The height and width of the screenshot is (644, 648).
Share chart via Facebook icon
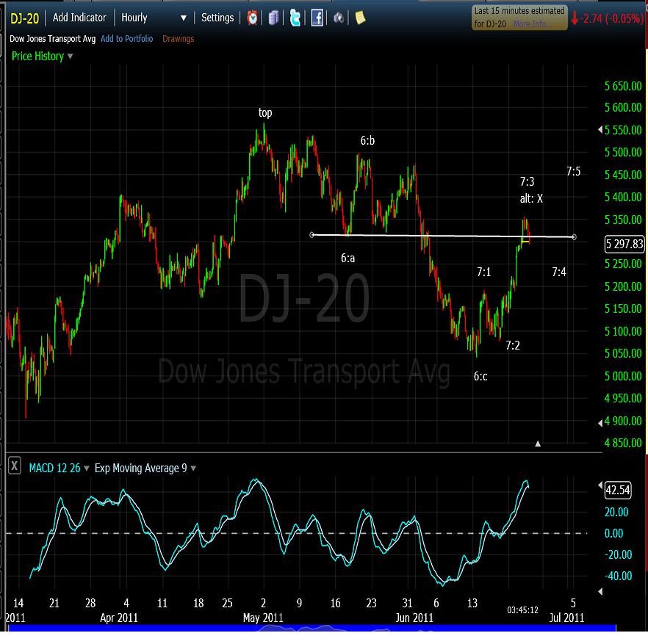317,18
